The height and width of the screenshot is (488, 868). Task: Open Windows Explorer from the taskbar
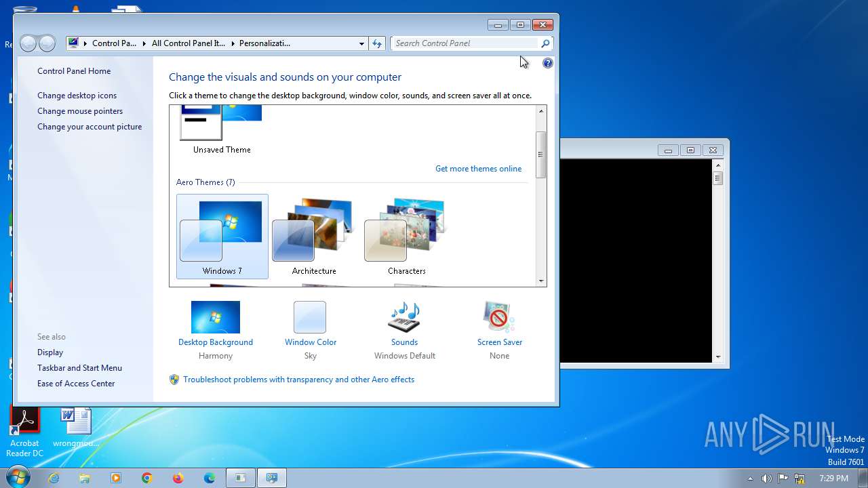(85, 478)
